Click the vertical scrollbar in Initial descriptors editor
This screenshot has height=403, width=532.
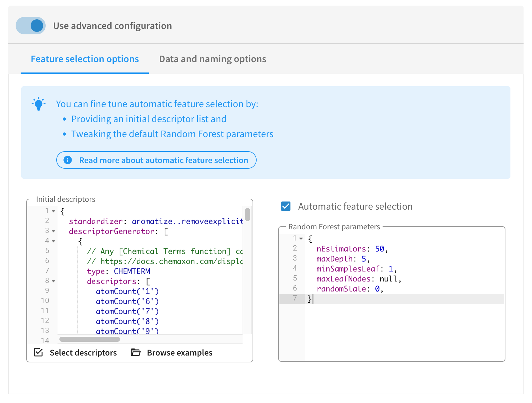coord(248,215)
